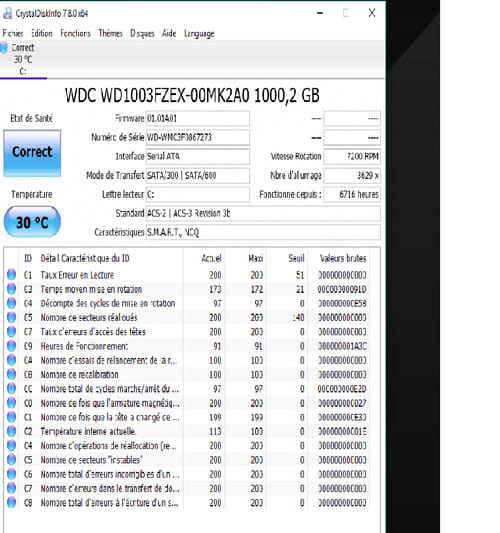Click the Seuil column header

click(x=296, y=258)
